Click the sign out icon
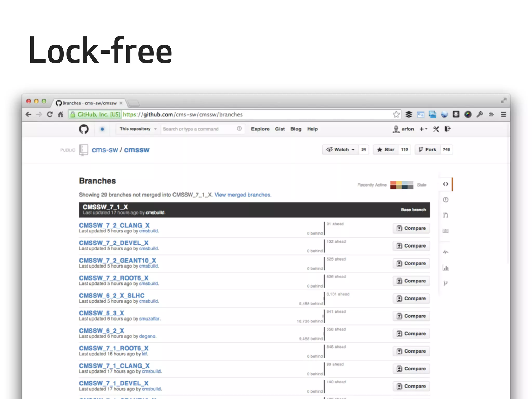 448,129
